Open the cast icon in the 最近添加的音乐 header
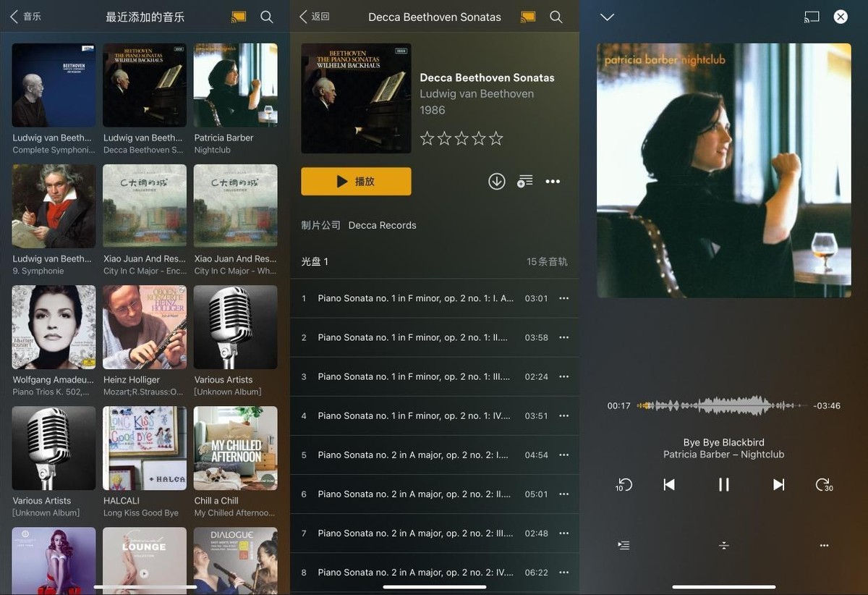868x595 pixels. (x=239, y=17)
